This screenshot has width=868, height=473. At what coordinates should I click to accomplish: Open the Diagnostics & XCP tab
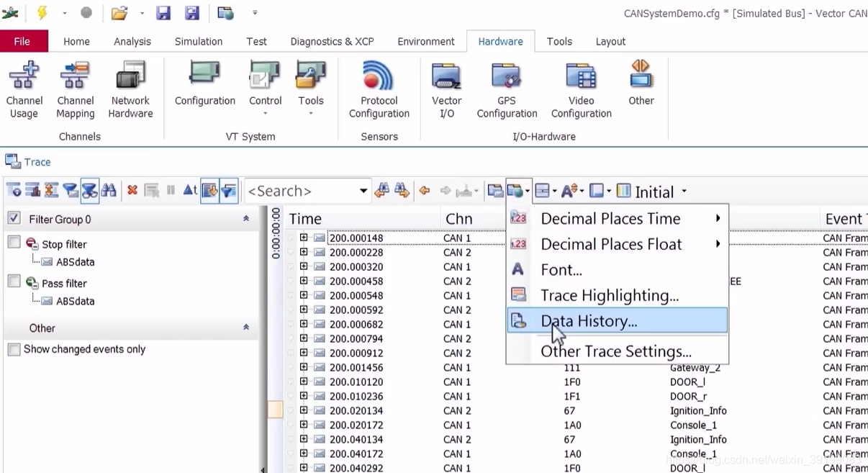click(x=332, y=41)
